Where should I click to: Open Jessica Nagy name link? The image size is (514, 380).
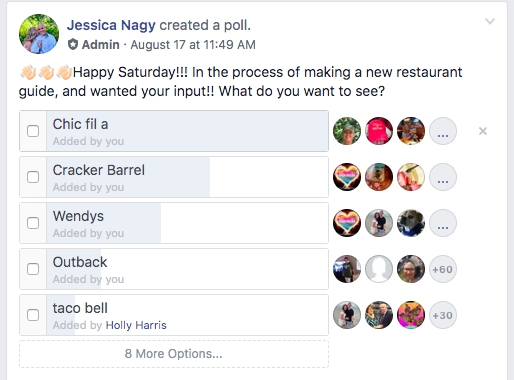[x=111, y=25]
